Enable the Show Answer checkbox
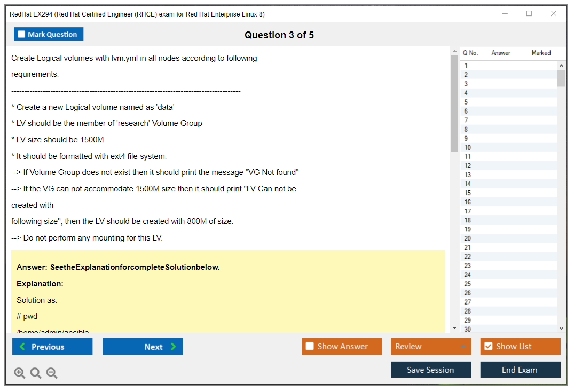 click(310, 347)
